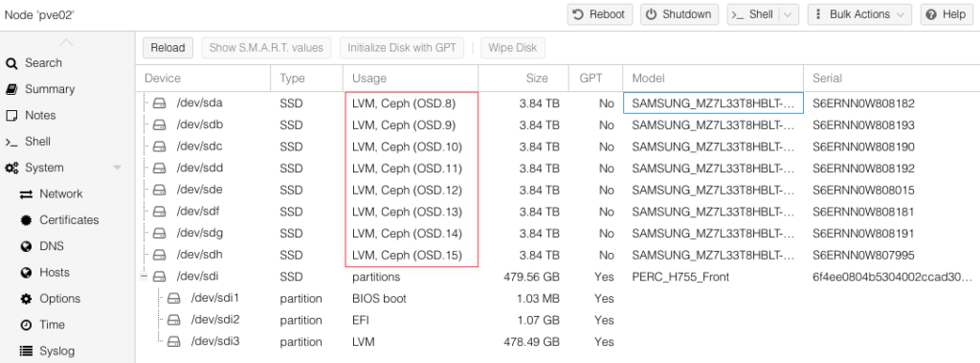Sort by the Device column header
Image resolution: width=980 pixels, height=363 pixels.
click(203, 79)
